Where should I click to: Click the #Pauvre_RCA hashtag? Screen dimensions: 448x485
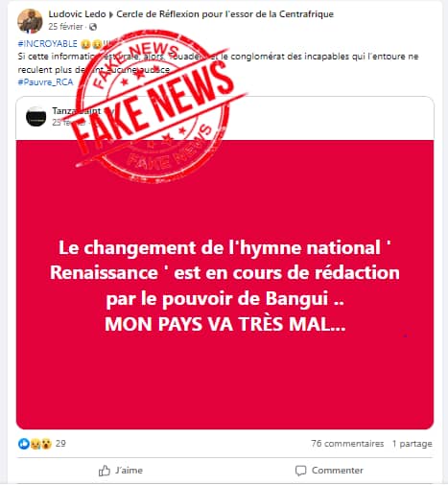click(45, 82)
